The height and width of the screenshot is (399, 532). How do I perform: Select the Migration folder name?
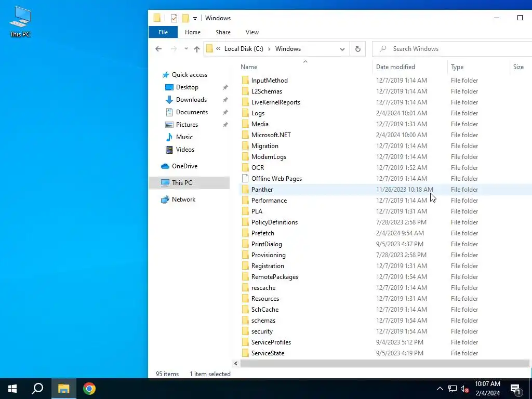click(x=264, y=146)
